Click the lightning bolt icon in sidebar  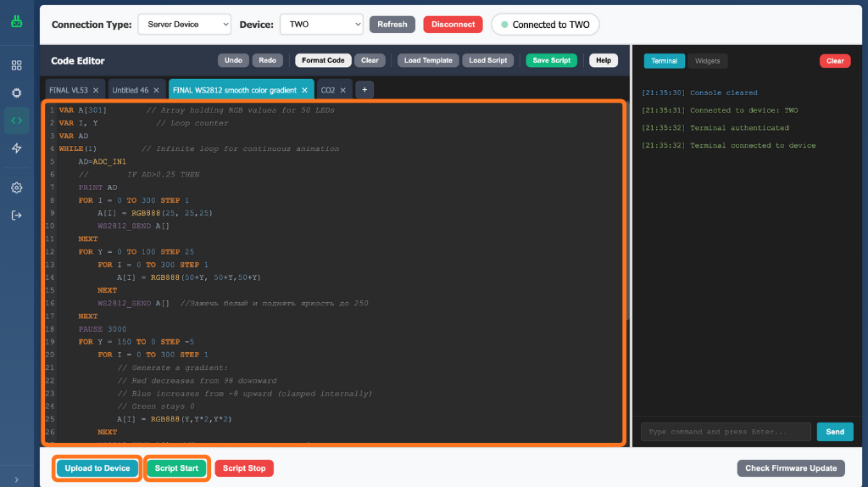coord(16,148)
